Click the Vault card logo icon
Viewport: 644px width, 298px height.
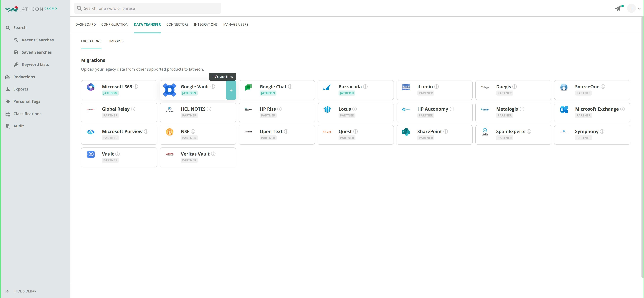coord(91,154)
